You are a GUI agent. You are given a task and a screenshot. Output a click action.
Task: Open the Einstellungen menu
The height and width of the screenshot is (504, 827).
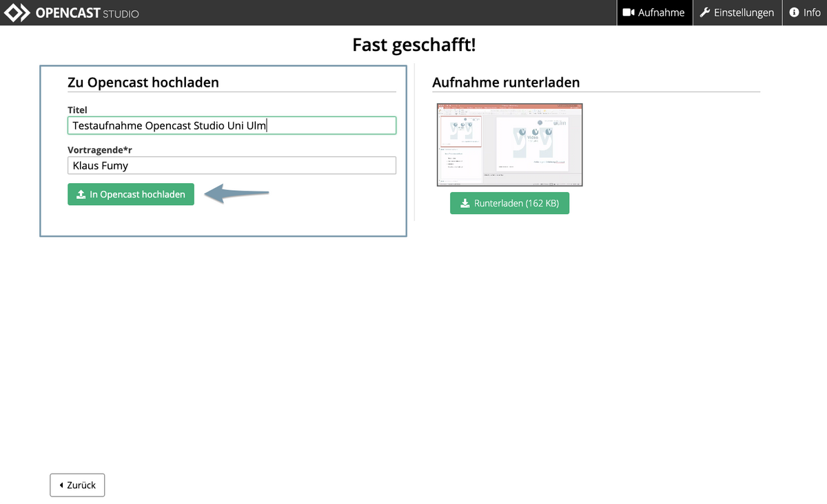click(x=737, y=12)
